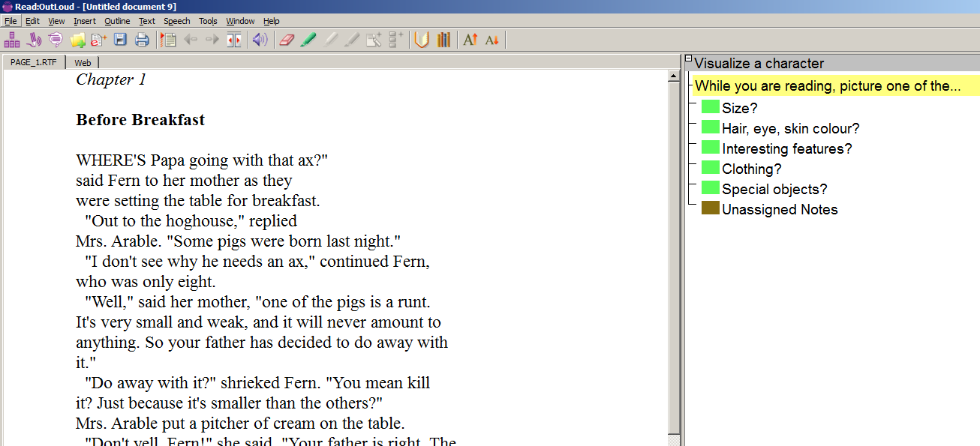Click the outline hierarchy icon in toolbar
Viewport: 980px width, 446px height.
coord(12,40)
